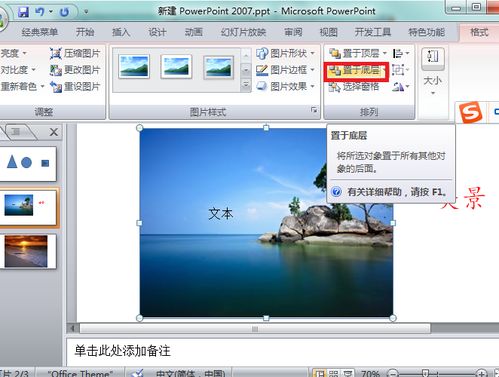Viewport: 499px width, 377px height.
Task: Click the zoom in plus button
Action: tap(481, 373)
